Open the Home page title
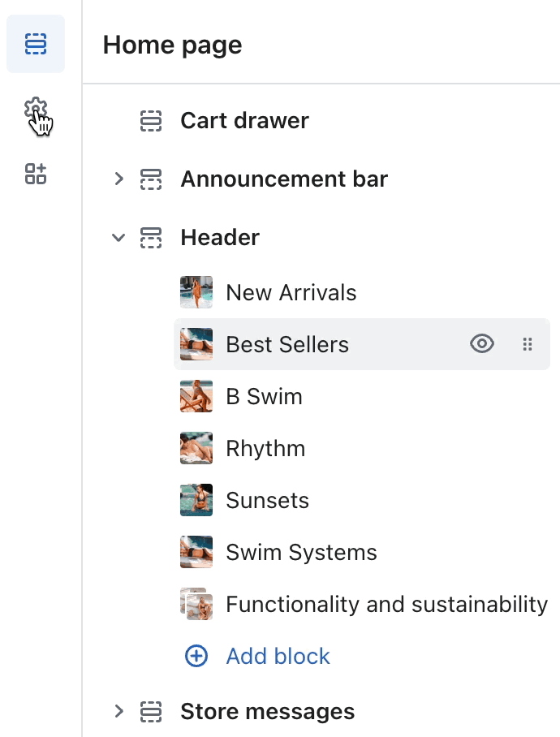560x737 pixels. [171, 45]
